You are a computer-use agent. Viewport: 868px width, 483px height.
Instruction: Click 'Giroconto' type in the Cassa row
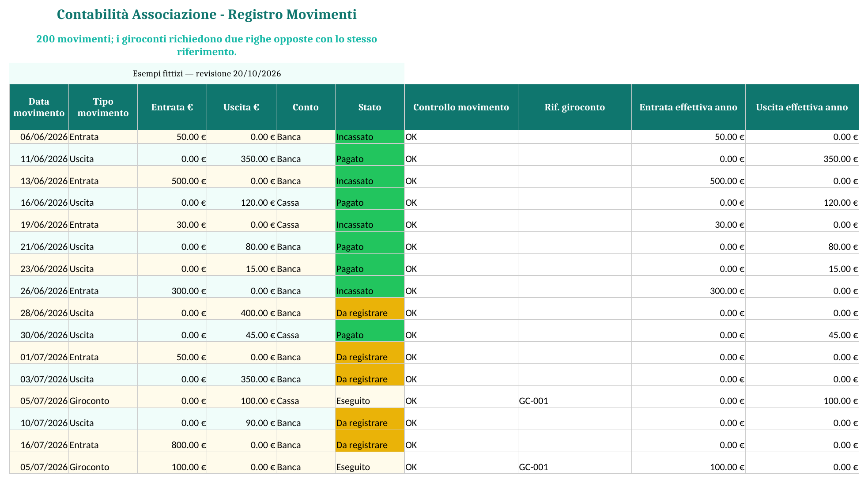click(103, 397)
